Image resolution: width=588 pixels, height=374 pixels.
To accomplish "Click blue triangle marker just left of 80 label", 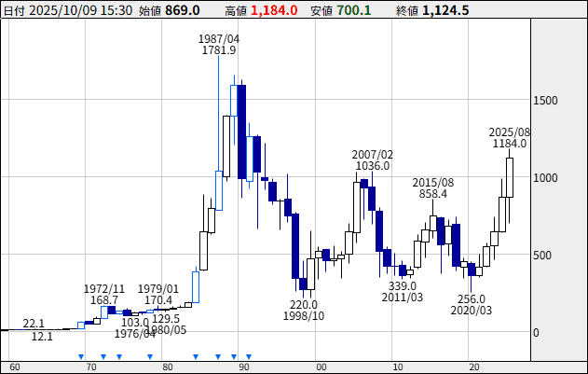I will pyautogui.click(x=149, y=356).
